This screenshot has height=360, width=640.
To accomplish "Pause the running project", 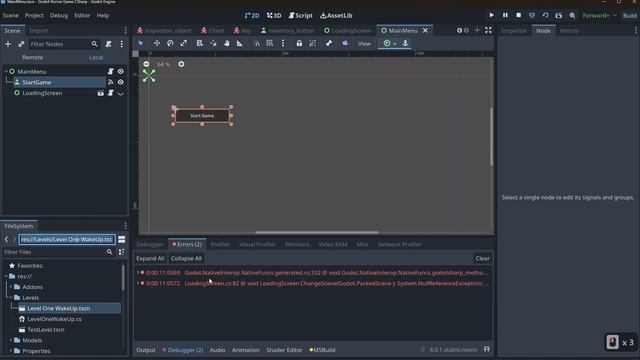I will click(505, 15).
